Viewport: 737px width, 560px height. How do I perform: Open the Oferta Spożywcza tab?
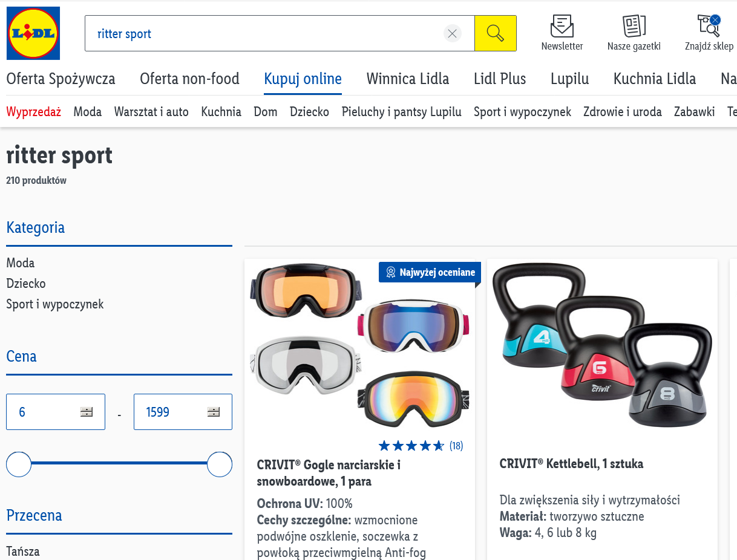tap(61, 79)
